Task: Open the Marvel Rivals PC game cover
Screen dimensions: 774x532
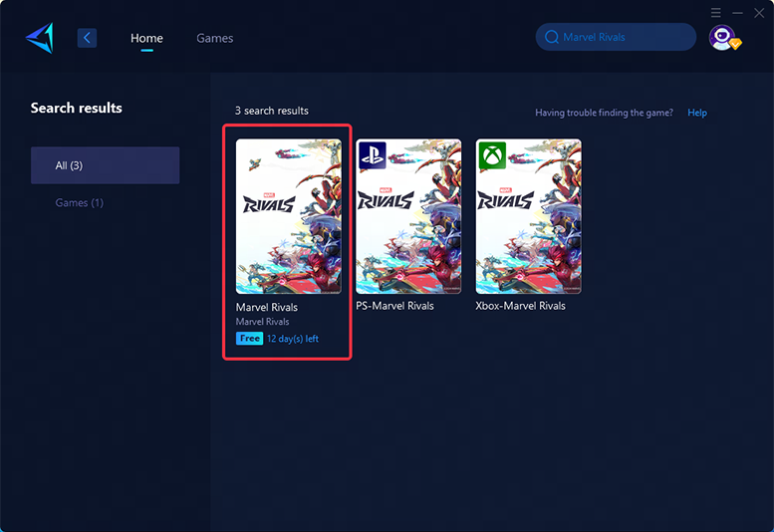Action: click(288, 216)
